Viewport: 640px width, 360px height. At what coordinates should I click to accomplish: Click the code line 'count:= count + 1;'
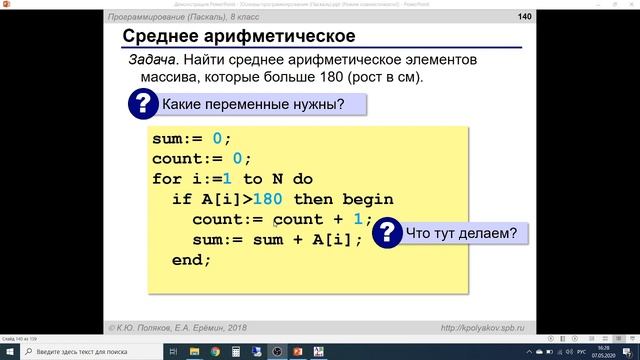pos(282,219)
